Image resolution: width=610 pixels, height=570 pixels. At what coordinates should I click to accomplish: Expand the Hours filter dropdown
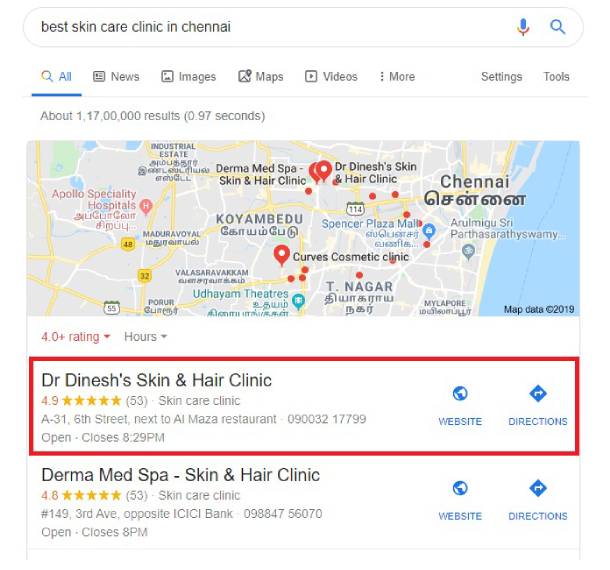[145, 337]
